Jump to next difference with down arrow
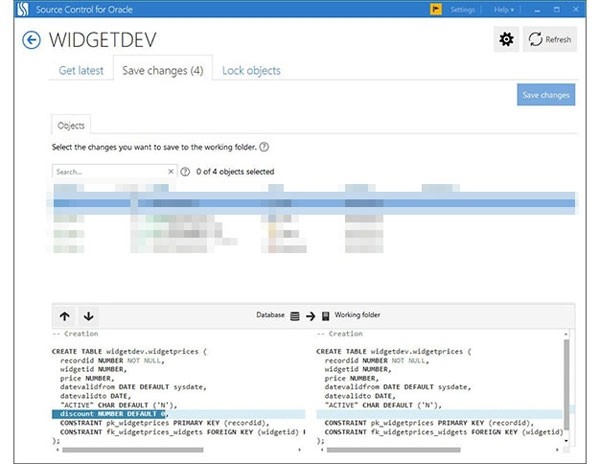 click(x=88, y=316)
